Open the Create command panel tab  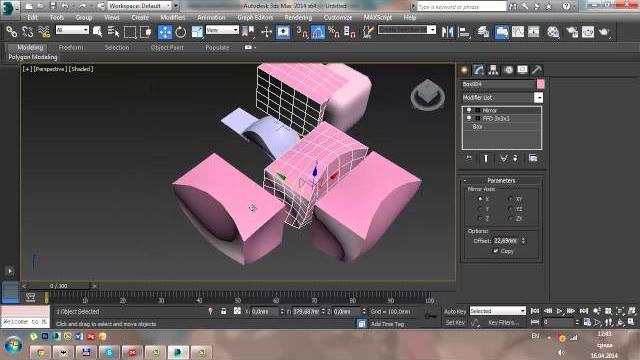pyautogui.click(x=464, y=70)
